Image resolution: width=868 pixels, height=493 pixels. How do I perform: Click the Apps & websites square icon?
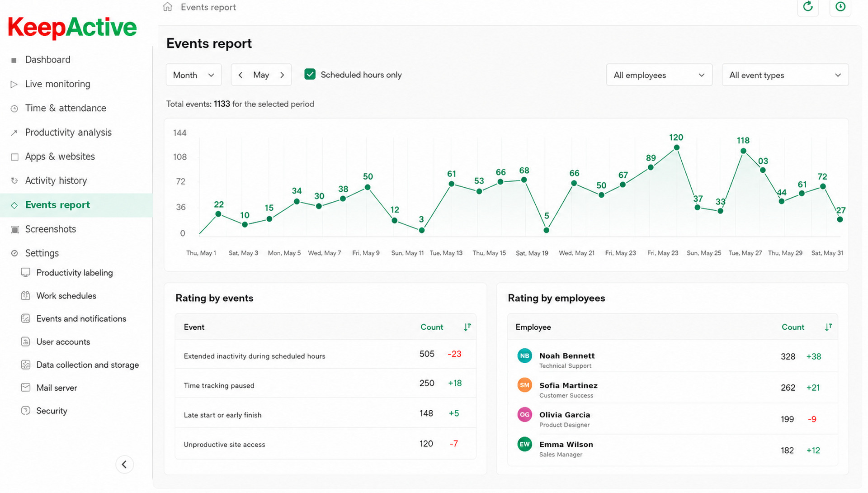tap(14, 157)
